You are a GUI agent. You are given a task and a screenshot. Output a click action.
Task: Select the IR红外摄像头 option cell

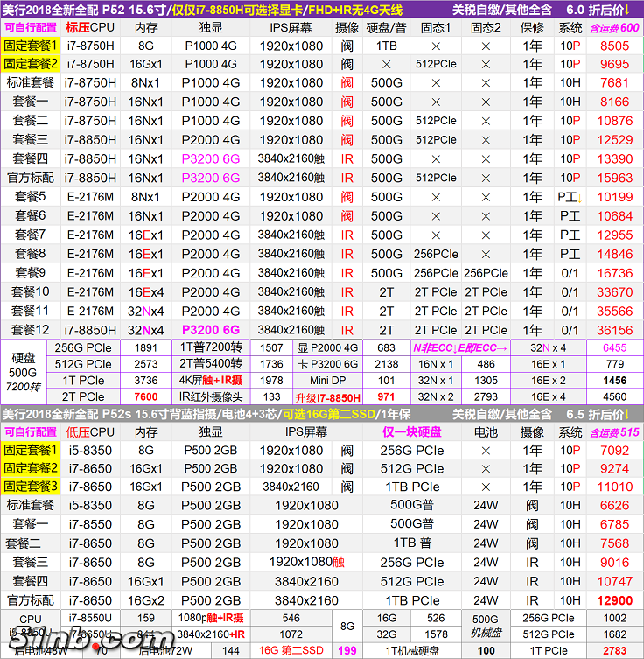(x=209, y=397)
